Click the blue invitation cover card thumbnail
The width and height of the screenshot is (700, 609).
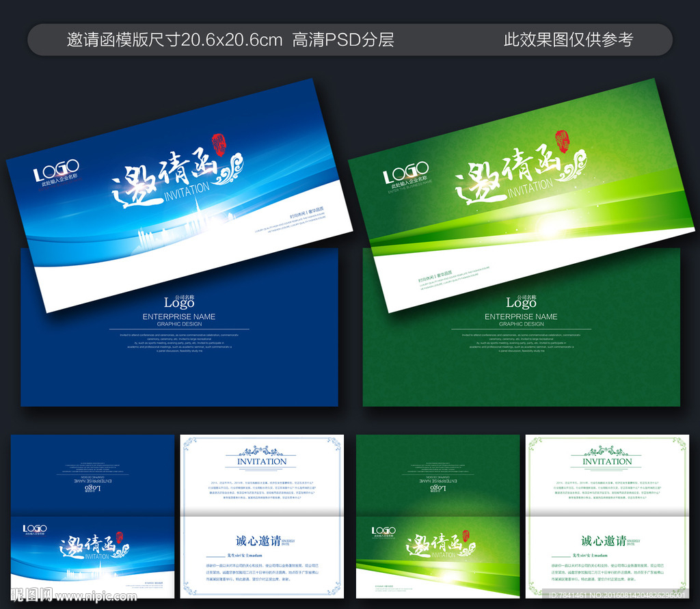pyautogui.click(x=180, y=195)
